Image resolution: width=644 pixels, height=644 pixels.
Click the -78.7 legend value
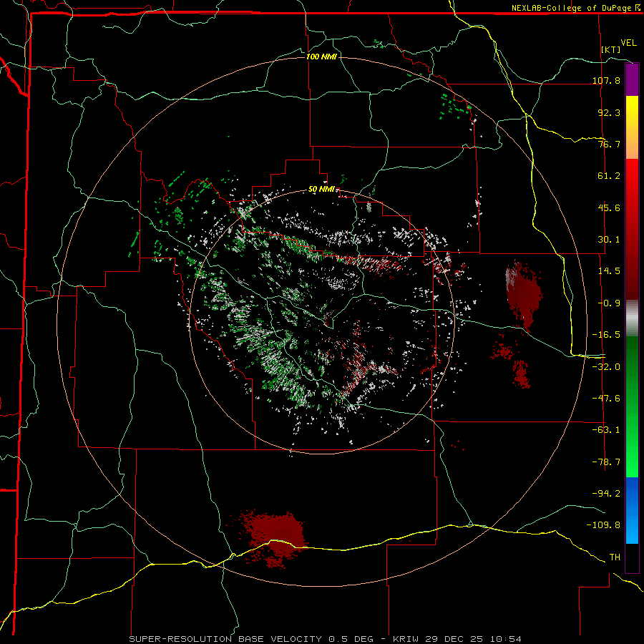point(606,462)
